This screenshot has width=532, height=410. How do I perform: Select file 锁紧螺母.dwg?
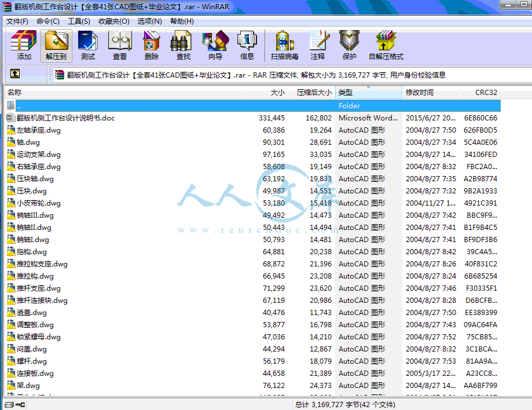tap(39, 336)
